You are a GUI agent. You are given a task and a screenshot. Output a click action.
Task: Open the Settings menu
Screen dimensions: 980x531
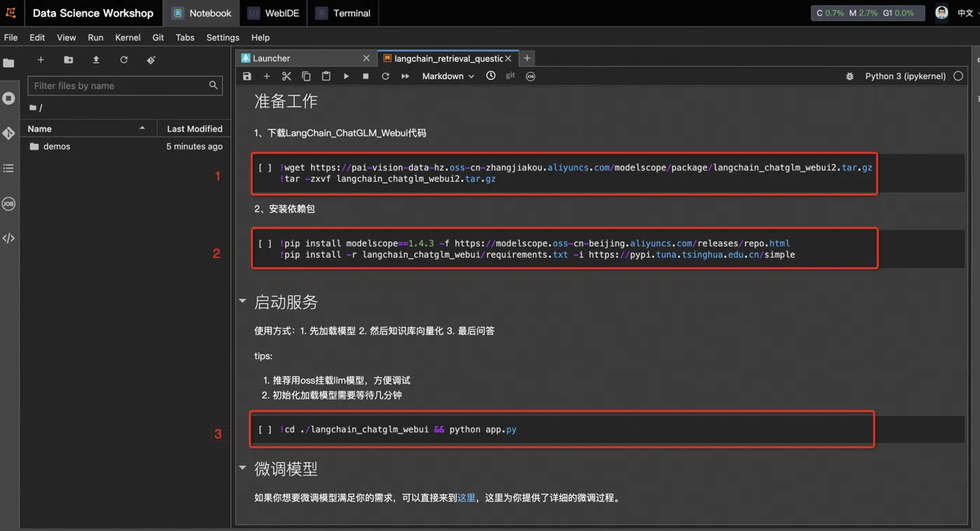point(223,37)
